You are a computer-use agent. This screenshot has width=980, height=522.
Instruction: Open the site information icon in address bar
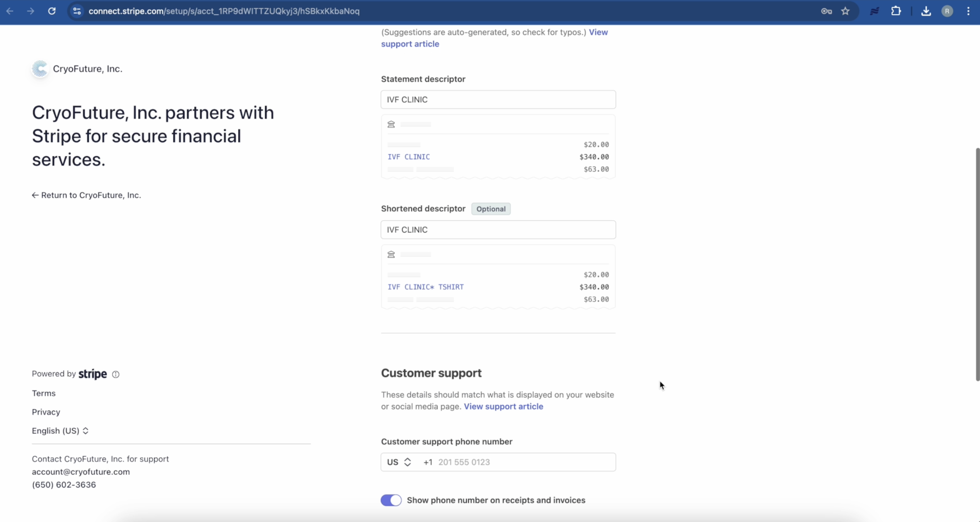pyautogui.click(x=77, y=11)
